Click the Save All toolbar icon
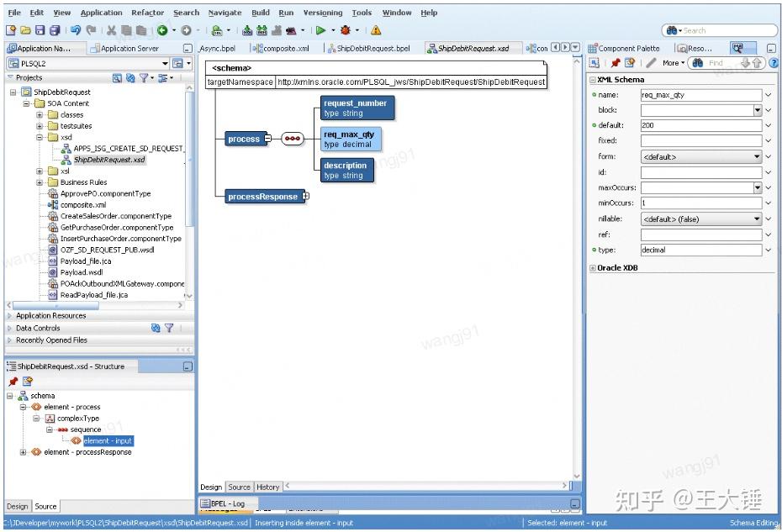 tap(55, 30)
